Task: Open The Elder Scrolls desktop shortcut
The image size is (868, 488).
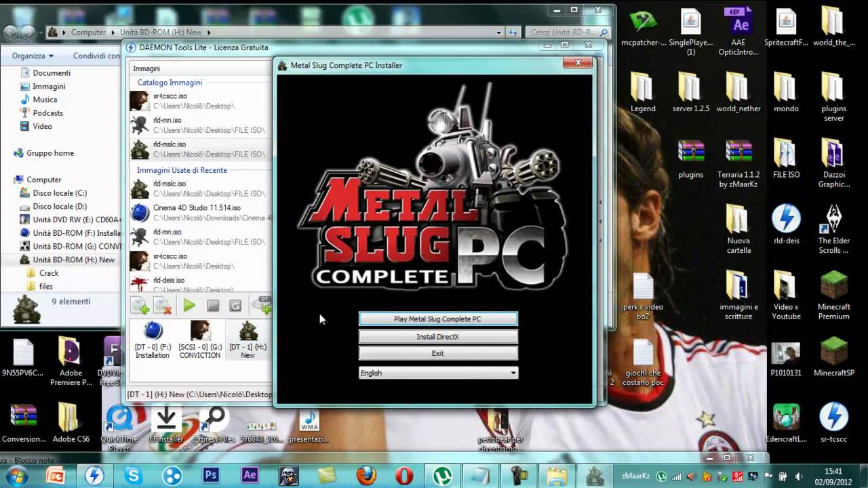Action: [833, 229]
